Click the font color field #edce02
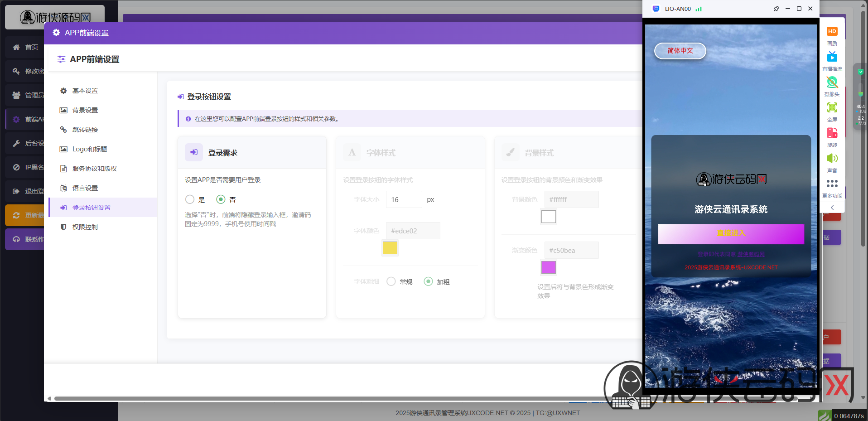The image size is (868, 421). coord(413,231)
